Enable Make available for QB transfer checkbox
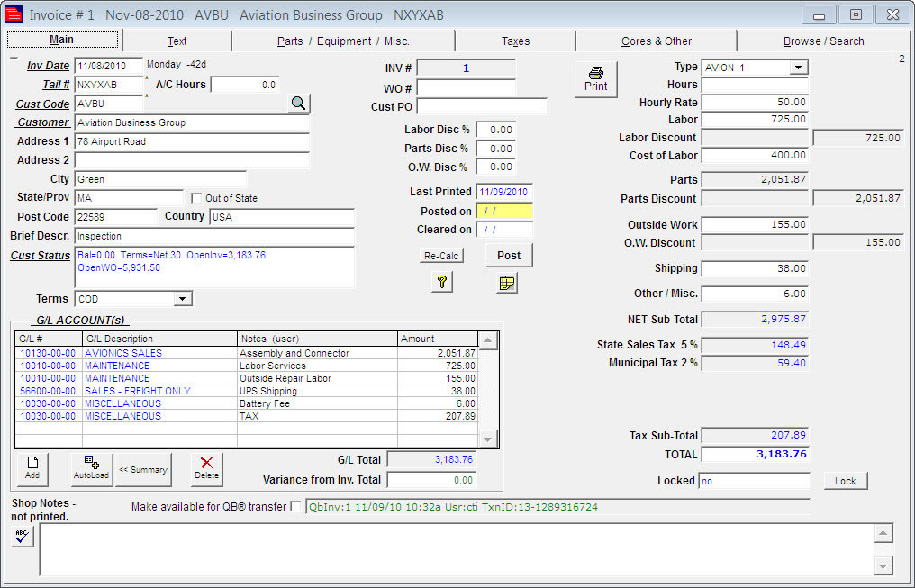 point(295,507)
